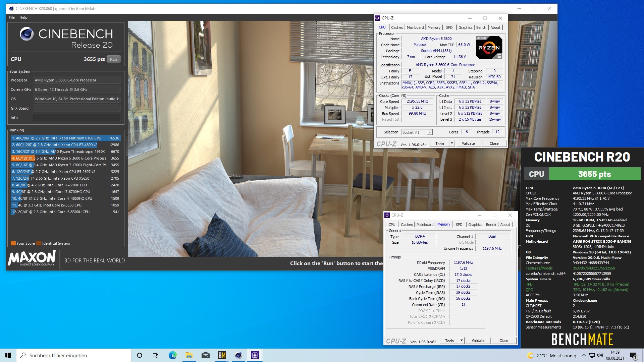
Task: Click Validate in top CPU-Z window
Action: pyautogui.click(x=468, y=144)
